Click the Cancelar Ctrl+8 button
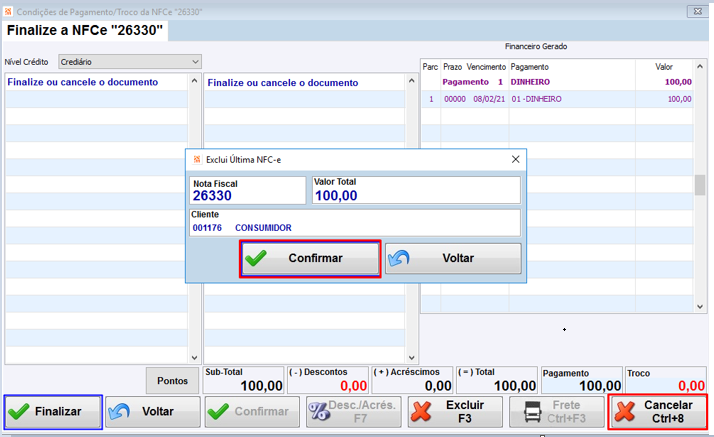This screenshot has width=714, height=437. tap(658, 412)
